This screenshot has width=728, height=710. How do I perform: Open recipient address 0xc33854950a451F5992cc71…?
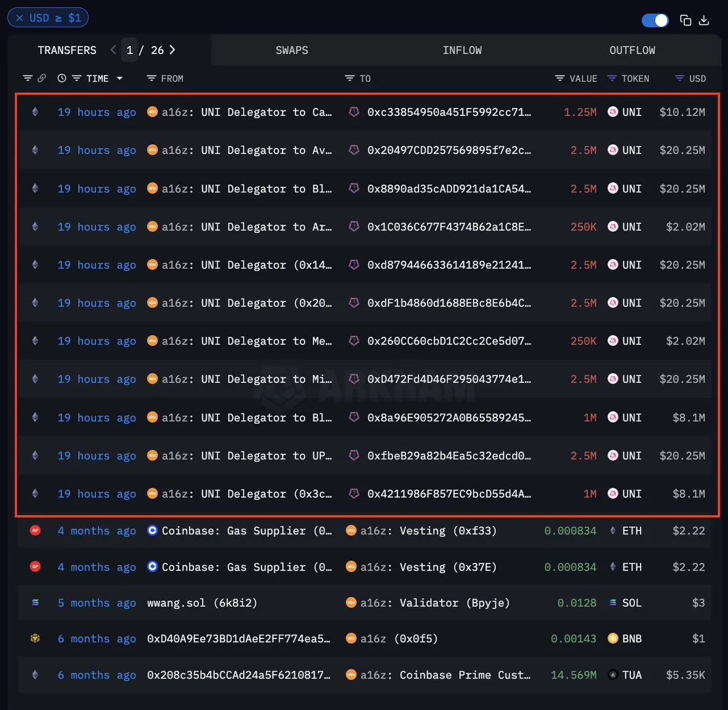coord(449,112)
